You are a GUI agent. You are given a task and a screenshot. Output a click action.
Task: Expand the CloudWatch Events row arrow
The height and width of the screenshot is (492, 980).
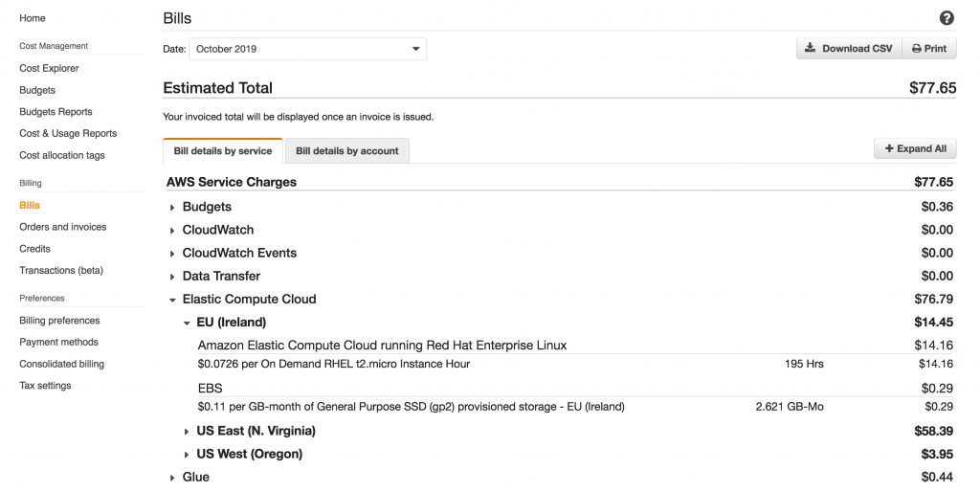coord(172,254)
